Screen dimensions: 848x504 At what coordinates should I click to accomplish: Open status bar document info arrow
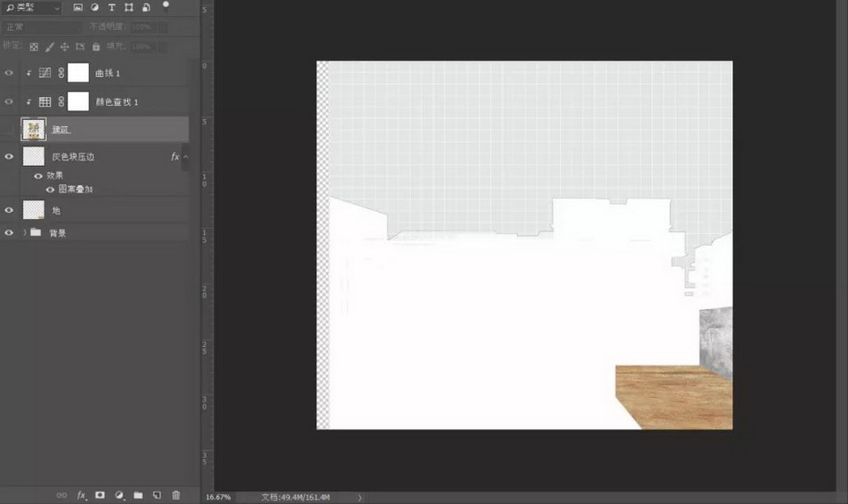tap(360, 498)
